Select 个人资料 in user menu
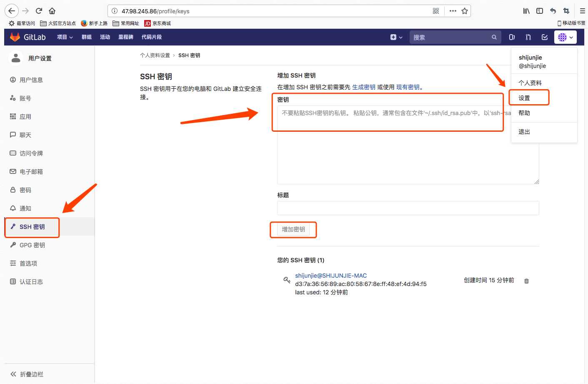 pos(544,83)
